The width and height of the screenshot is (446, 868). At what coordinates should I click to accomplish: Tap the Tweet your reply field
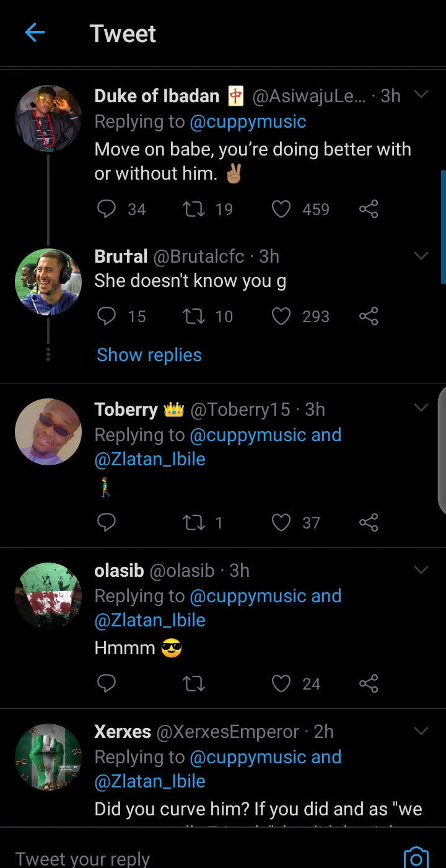[x=186, y=858]
